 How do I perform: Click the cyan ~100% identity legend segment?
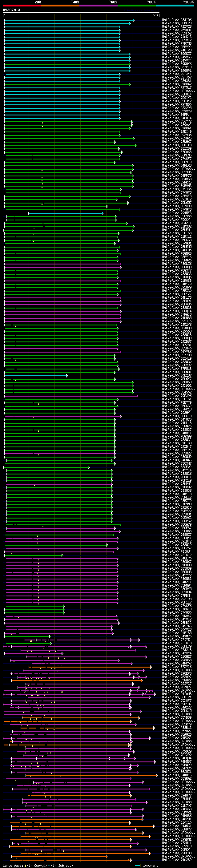coord(175,6)
